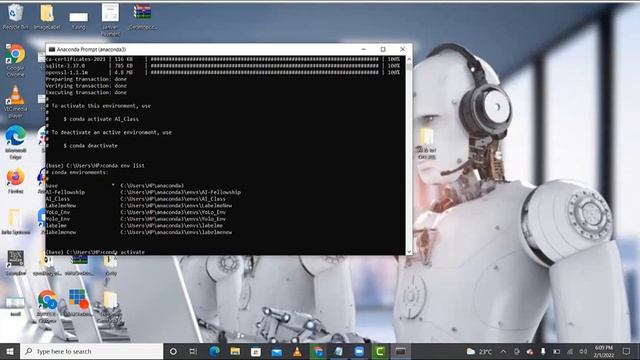Open the green Camtasia taskbar icon

pos(380,351)
